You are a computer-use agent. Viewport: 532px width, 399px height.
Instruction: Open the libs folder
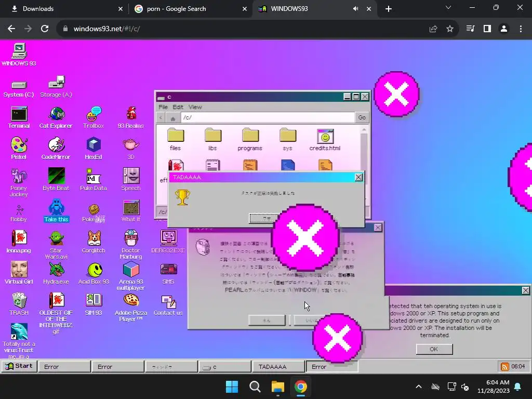coord(212,139)
